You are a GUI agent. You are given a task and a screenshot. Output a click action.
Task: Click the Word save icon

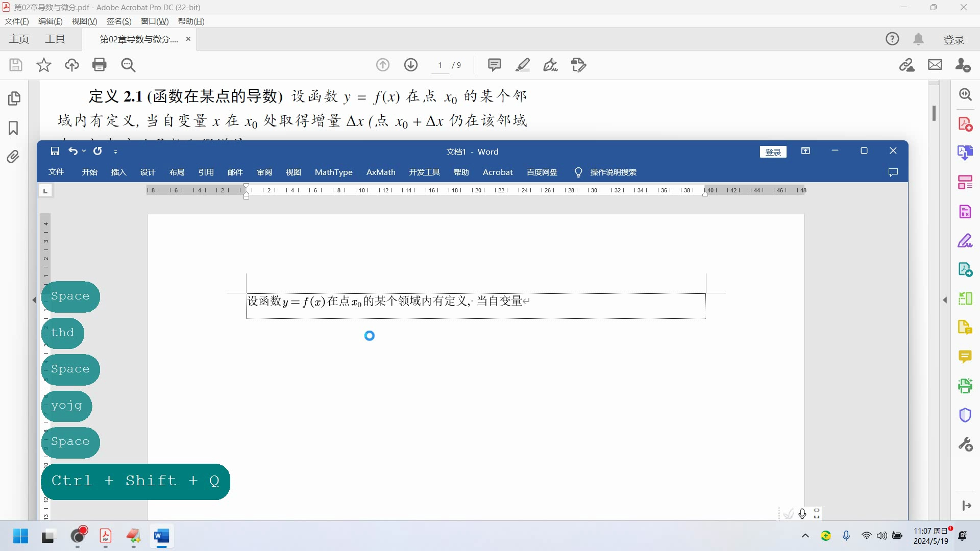(55, 151)
